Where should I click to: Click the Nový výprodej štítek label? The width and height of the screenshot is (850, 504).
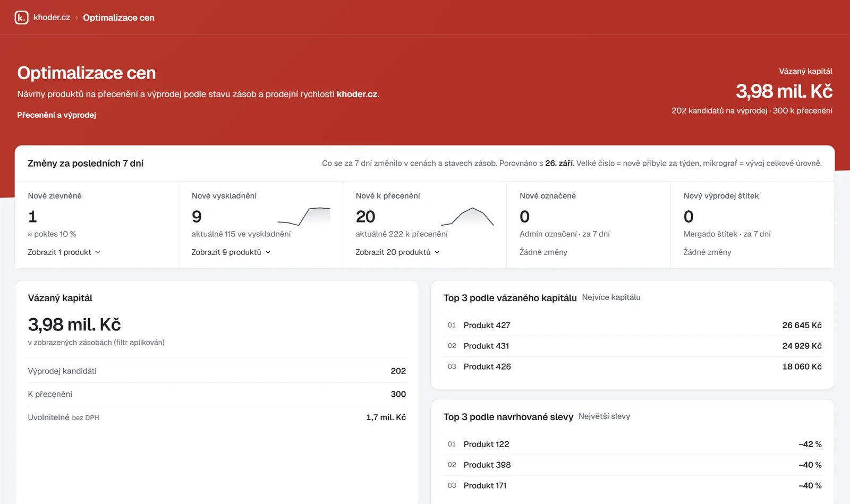(x=721, y=195)
